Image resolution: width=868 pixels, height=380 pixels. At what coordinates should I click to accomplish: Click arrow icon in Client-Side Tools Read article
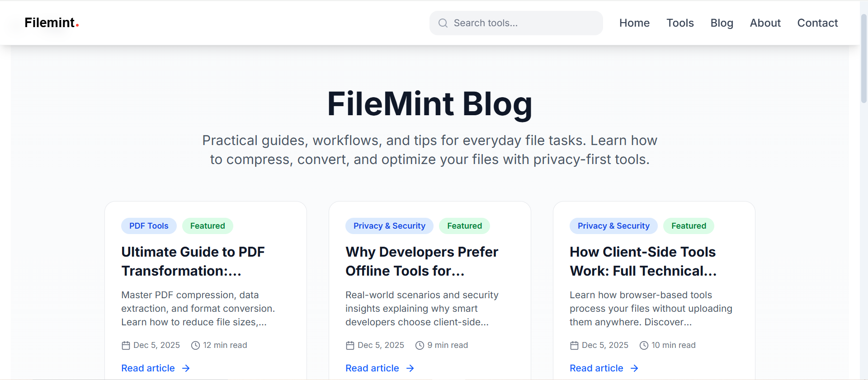(634, 368)
